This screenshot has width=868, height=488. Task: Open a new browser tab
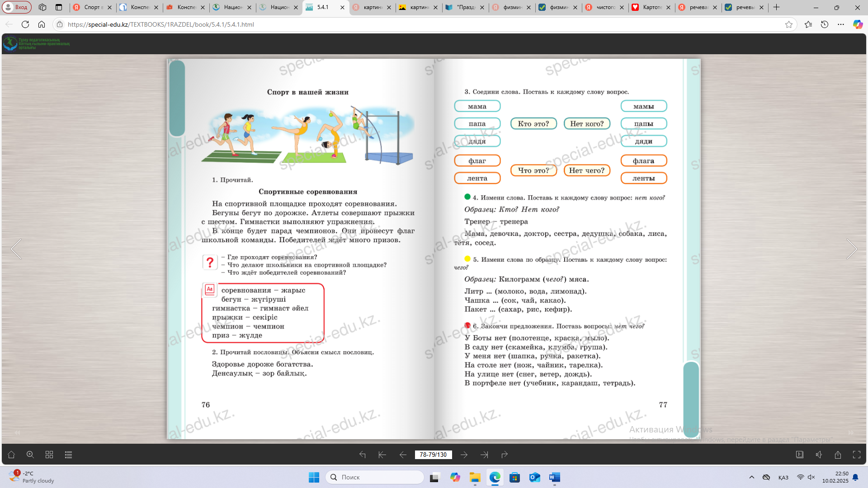777,7
